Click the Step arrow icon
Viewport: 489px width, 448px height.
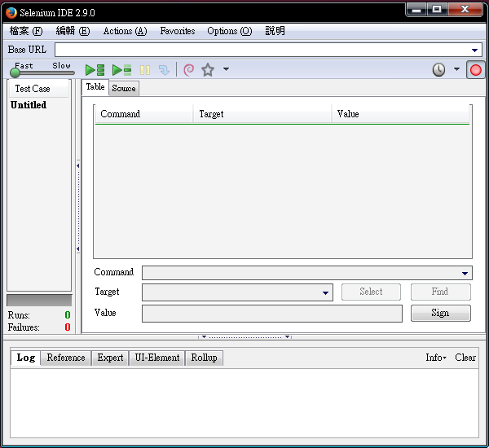pyautogui.click(x=164, y=70)
